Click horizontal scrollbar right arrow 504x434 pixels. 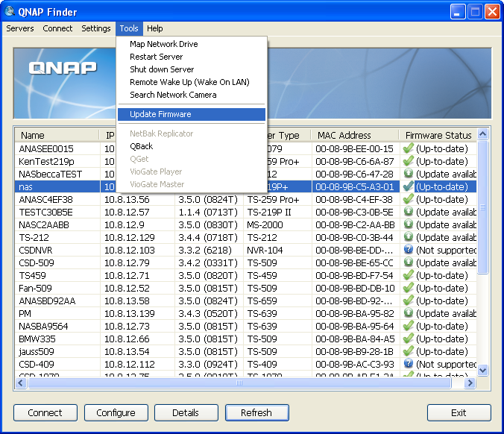click(470, 383)
